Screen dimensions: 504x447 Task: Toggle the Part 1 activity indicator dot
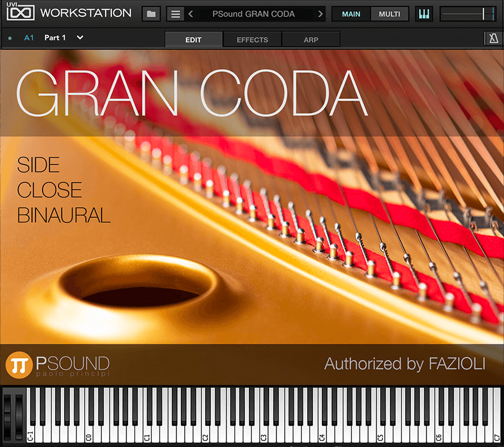(10, 38)
